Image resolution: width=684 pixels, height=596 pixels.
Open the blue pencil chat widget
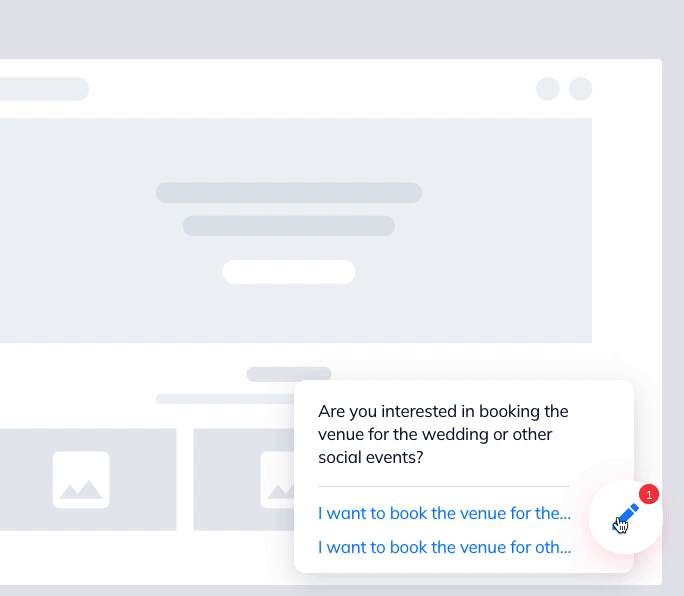[626, 517]
